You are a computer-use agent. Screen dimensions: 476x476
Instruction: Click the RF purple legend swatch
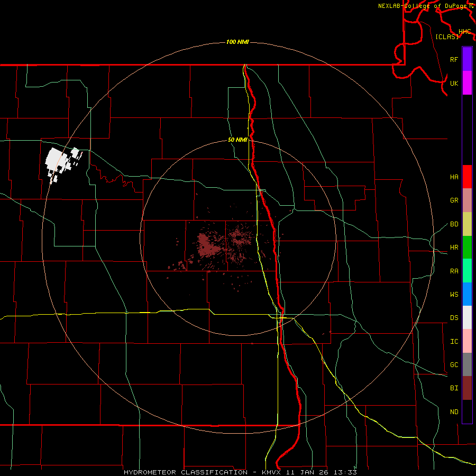click(x=467, y=59)
